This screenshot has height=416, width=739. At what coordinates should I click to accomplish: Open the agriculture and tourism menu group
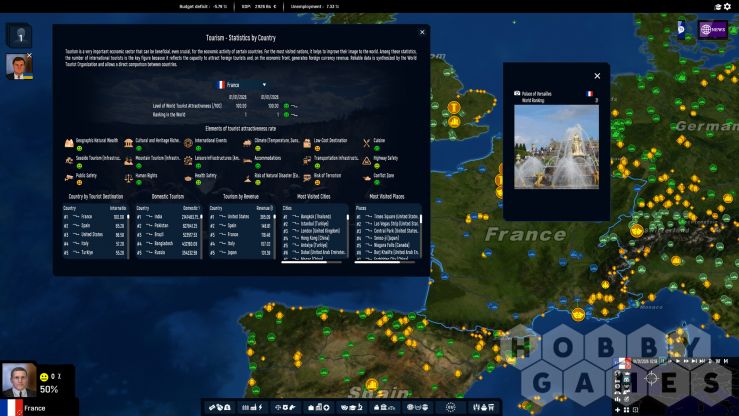484,407
